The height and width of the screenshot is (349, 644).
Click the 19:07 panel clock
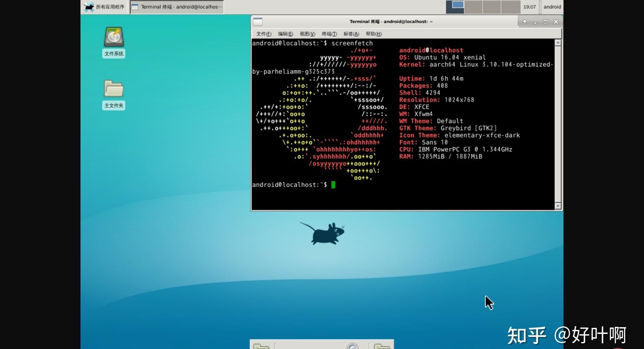coord(530,7)
